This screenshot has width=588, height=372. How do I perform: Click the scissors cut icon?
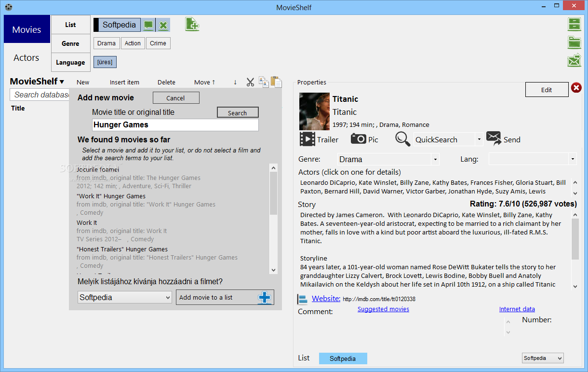click(250, 82)
